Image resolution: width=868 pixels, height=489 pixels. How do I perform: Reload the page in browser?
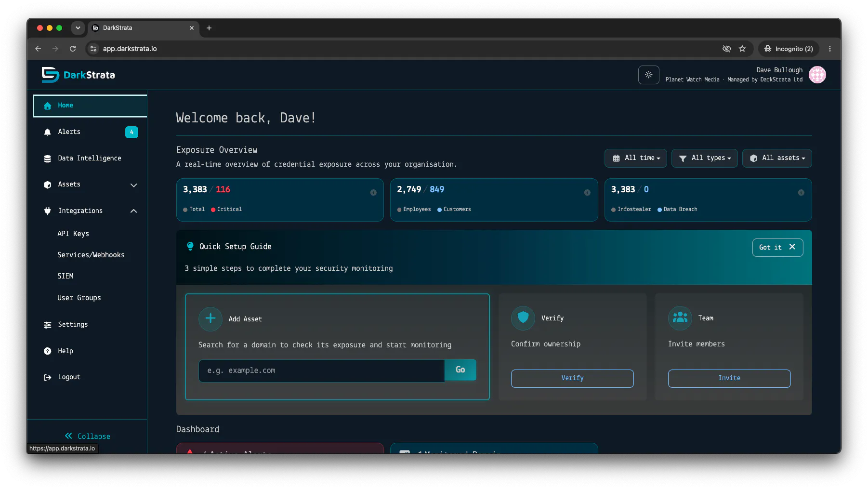(73, 49)
